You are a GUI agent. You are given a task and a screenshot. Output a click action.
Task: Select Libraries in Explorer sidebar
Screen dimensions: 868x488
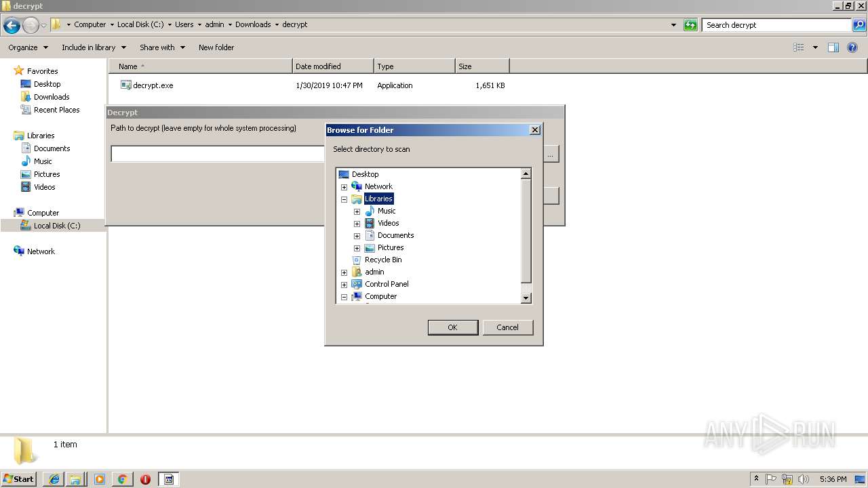(41, 136)
